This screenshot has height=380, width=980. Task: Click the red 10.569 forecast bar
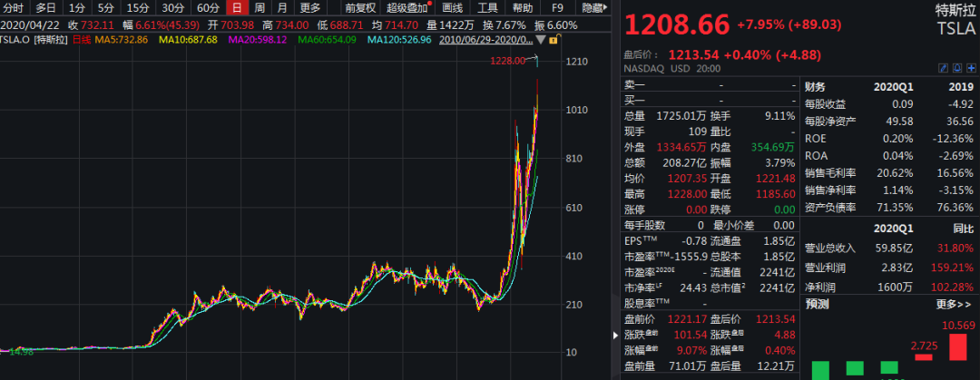(956, 346)
